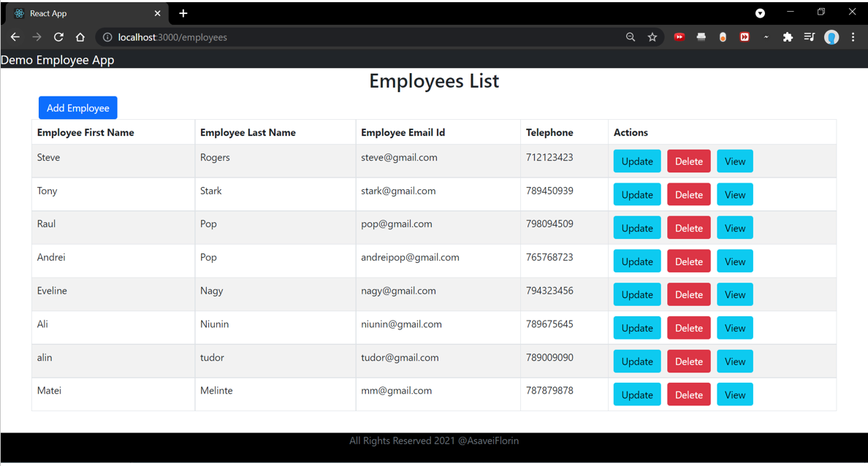Delete the Ali Niunin record
868x466 pixels.
click(689, 328)
